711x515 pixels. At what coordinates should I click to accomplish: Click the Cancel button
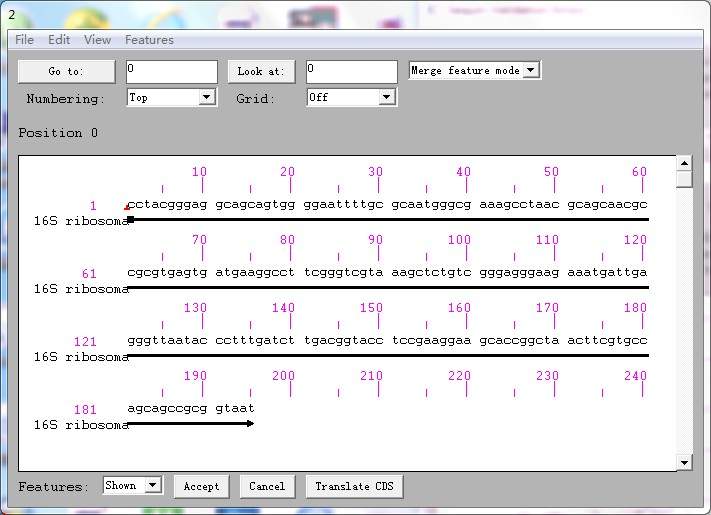(267, 486)
